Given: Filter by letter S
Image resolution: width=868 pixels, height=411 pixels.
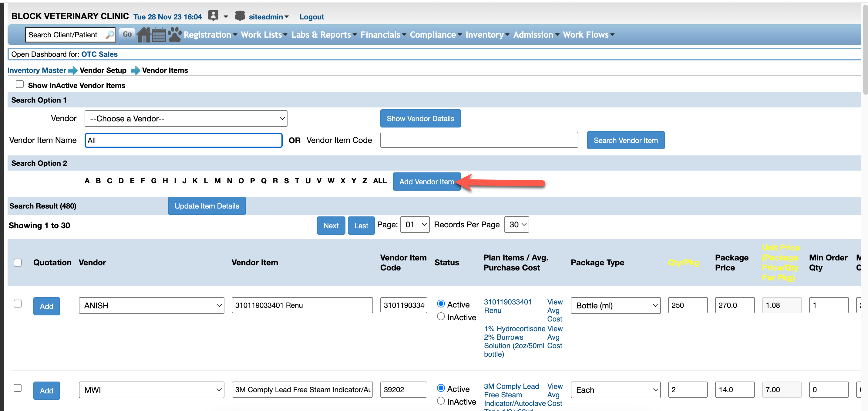Looking at the screenshot, I should [286, 181].
